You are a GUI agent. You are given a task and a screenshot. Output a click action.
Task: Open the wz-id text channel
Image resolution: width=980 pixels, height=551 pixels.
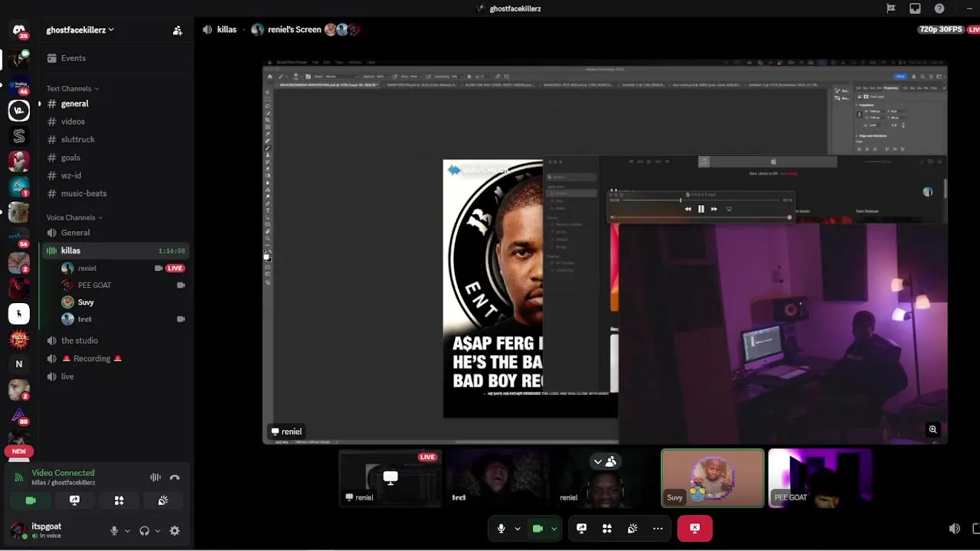click(x=116, y=175)
